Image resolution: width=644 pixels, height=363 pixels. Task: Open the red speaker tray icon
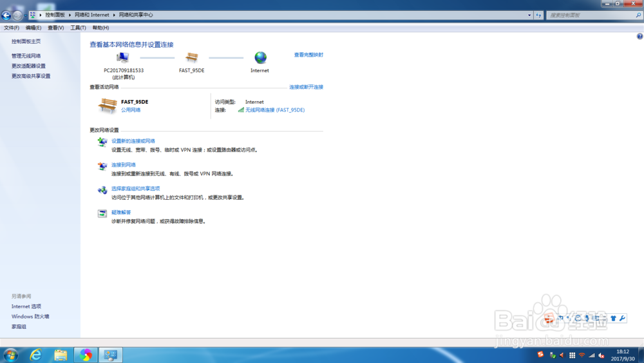click(562, 355)
